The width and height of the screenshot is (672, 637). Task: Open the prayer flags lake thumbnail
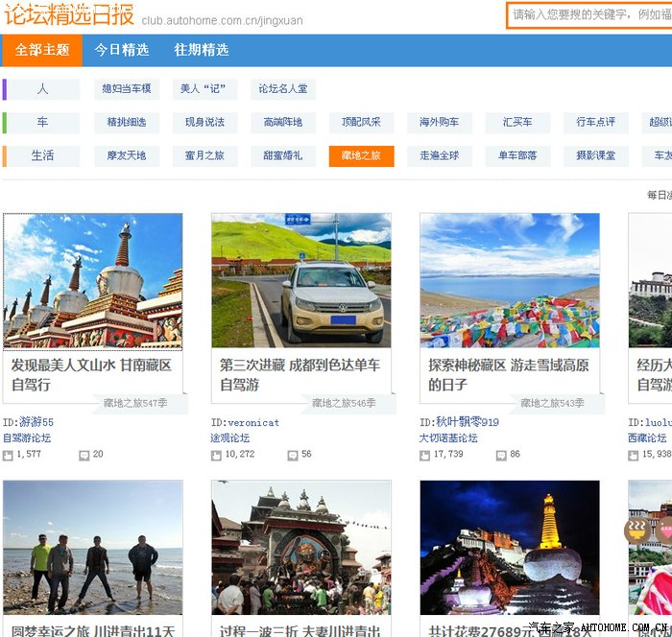[x=510, y=280]
